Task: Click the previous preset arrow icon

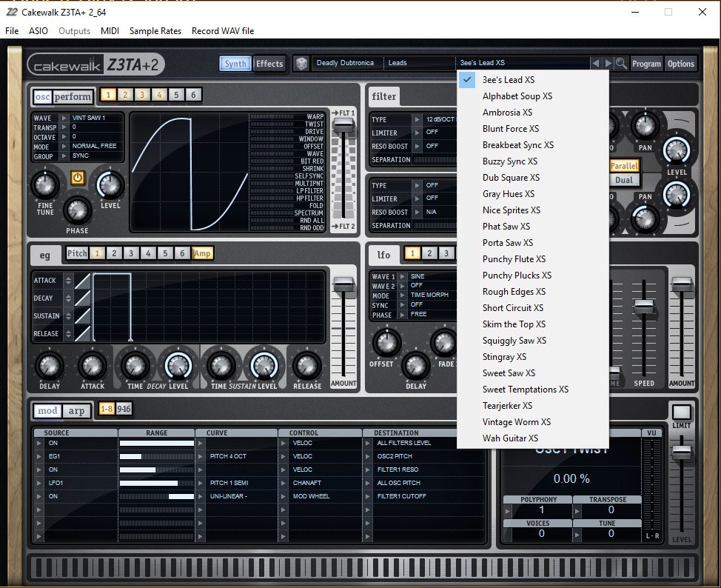Action: click(597, 64)
